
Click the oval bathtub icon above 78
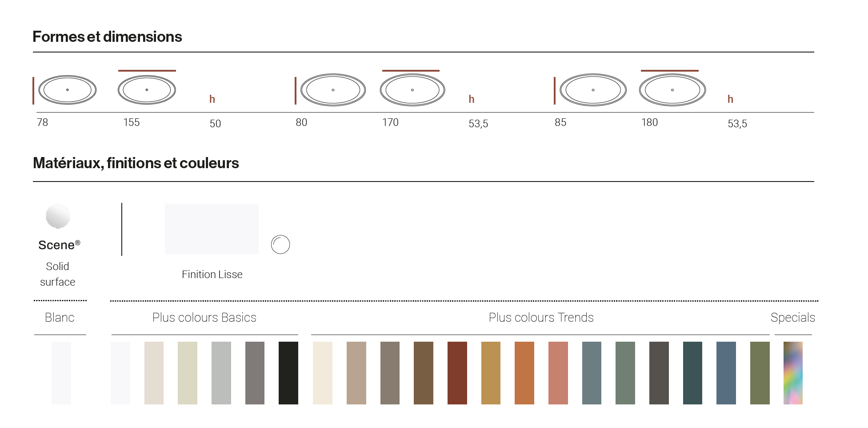click(x=68, y=90)
